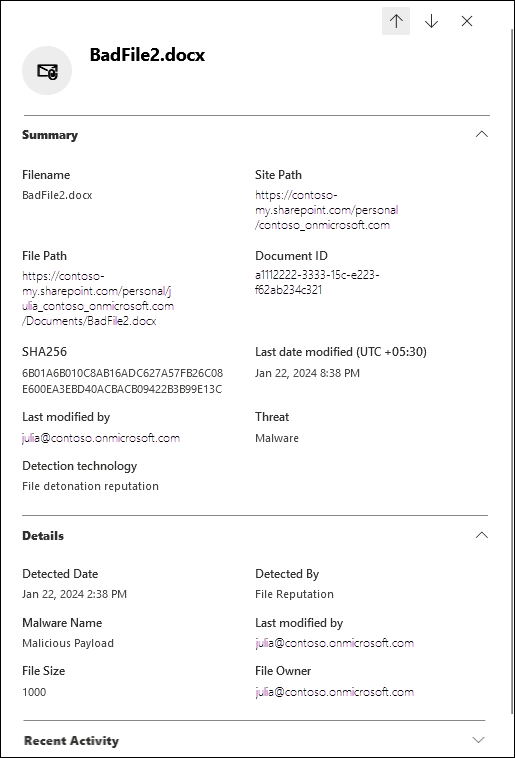This screenshot has height=758, width=515.
Task: Open the File Path document link
Action: [x=98, y=298]
